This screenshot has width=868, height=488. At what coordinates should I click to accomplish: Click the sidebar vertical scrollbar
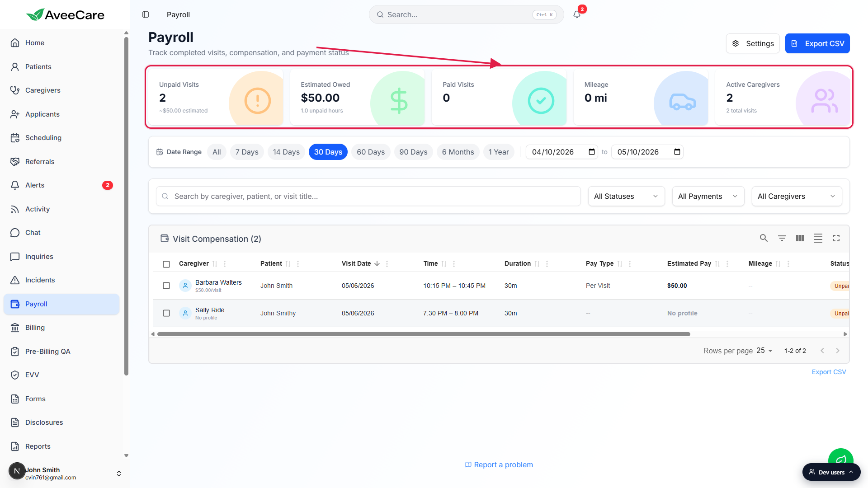coord(126,206)
